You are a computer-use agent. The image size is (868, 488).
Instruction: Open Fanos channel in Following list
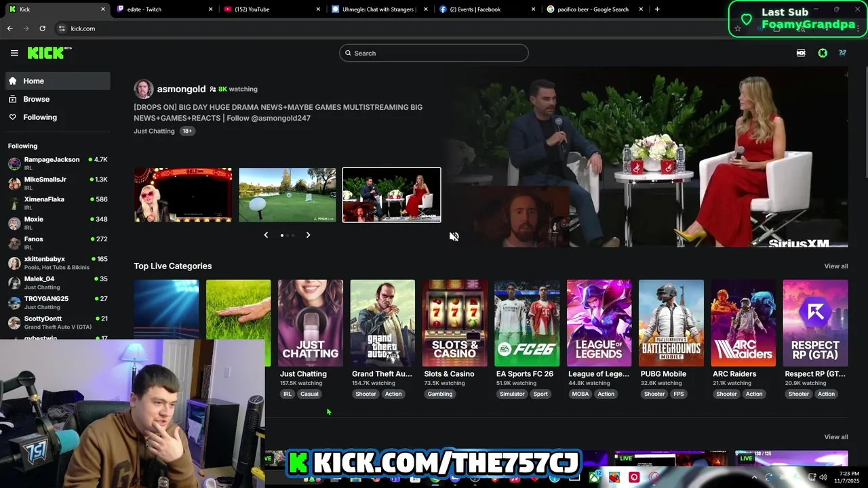pos(58,242)
